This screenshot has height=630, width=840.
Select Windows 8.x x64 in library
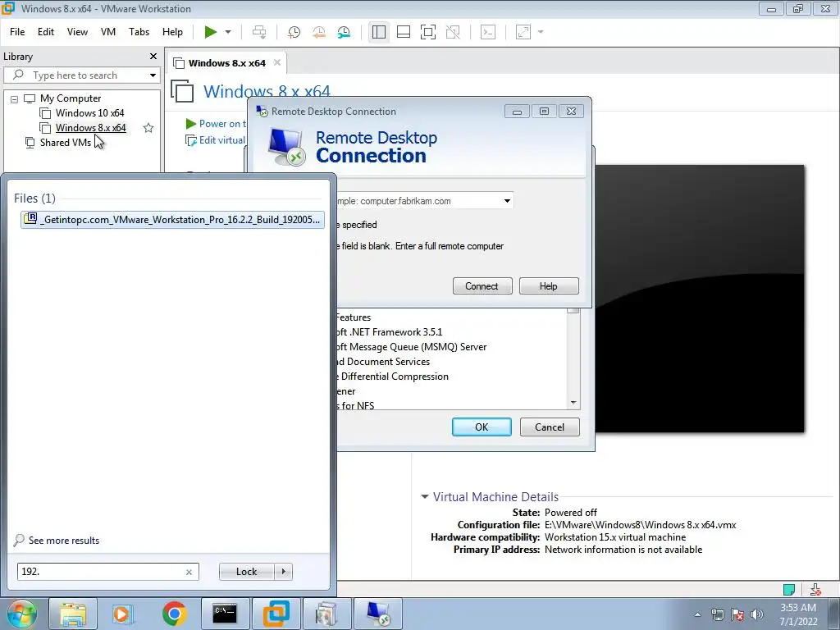(x=90, y=127)
